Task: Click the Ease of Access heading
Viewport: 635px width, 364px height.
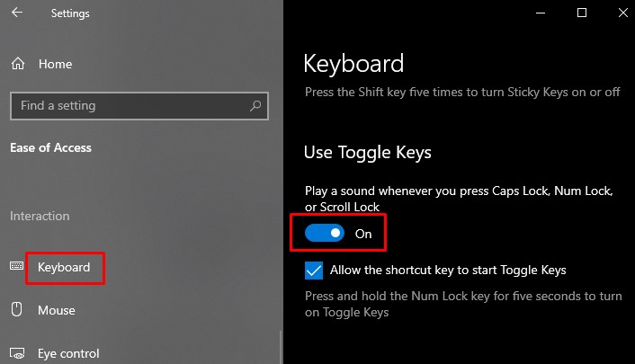Action: tap(50, 147)
